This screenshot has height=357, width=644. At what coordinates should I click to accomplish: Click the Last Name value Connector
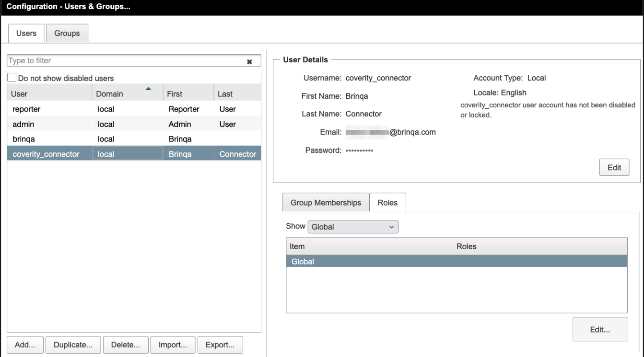[363, 114]
